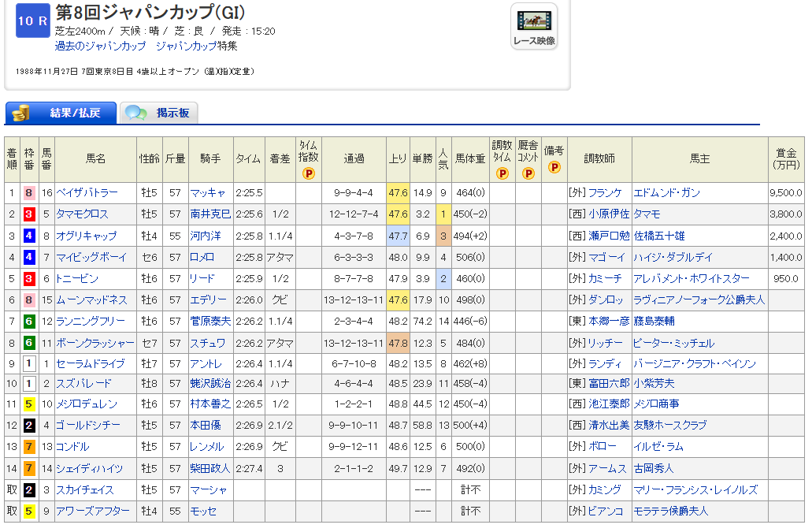Open the 過去のジャパンカップ link
Image resolution: width=812 pixels, height=532 pixels.
(x=100, y=46)
